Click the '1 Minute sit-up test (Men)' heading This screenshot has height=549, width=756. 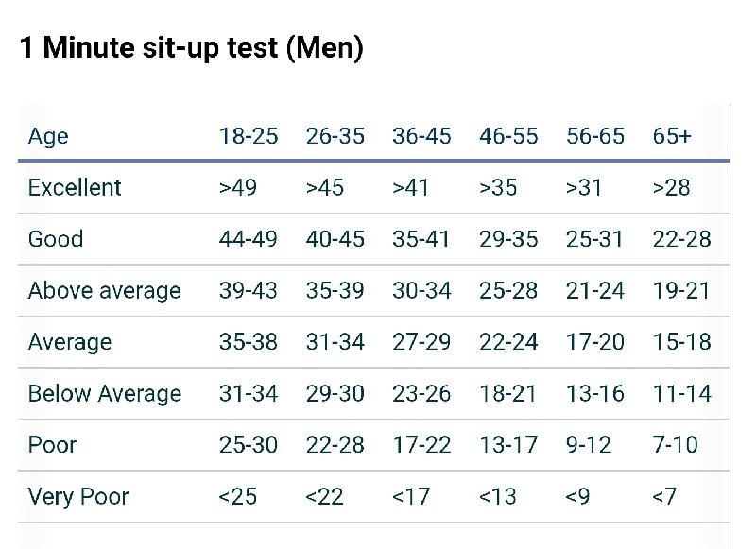click(192, 48)
